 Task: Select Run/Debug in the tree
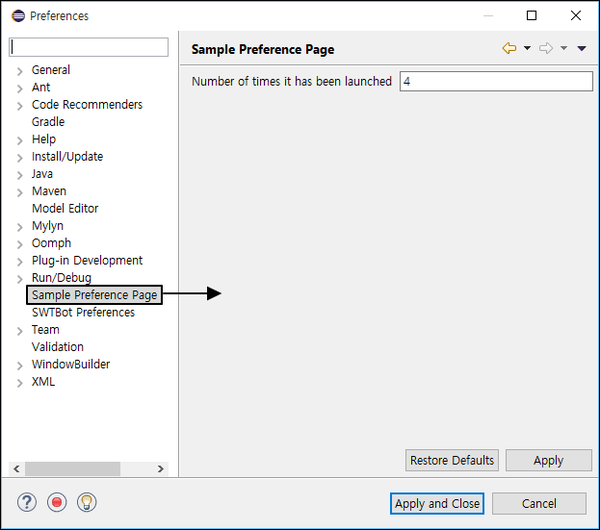[x=62, y=277]
